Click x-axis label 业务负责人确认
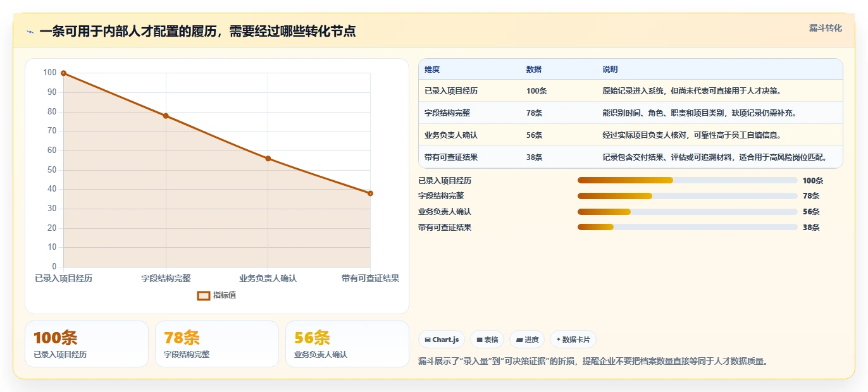This screenshot has width=868, height=392. pyautogui.click(x=268, y=278)
